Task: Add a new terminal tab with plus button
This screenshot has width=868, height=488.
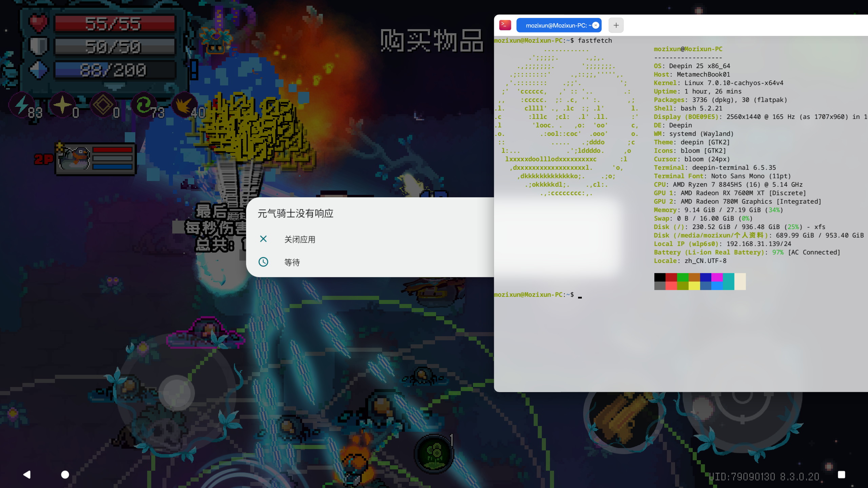Action: (616, 25)
